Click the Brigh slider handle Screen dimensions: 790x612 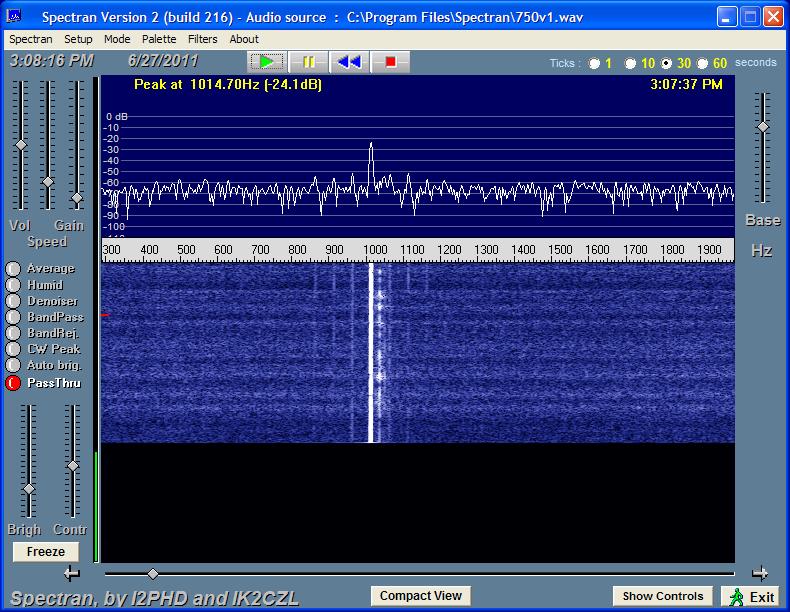[x=29, y=489]
